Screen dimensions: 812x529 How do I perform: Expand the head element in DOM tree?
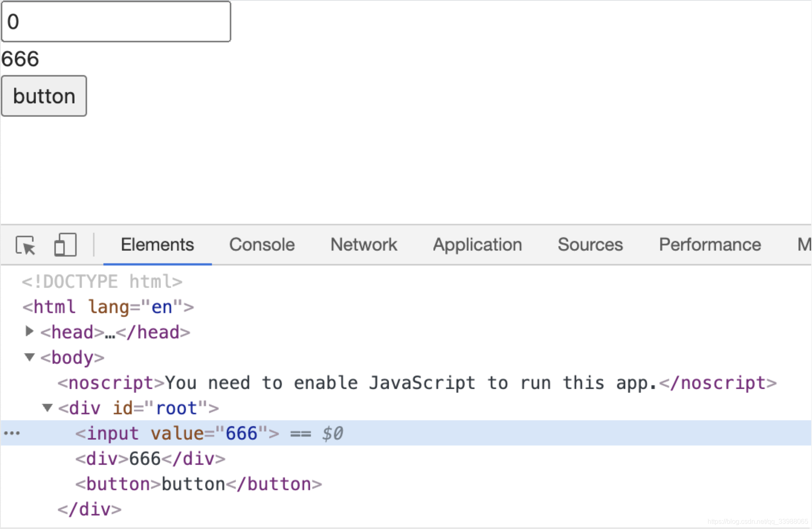tap(29, 332)
